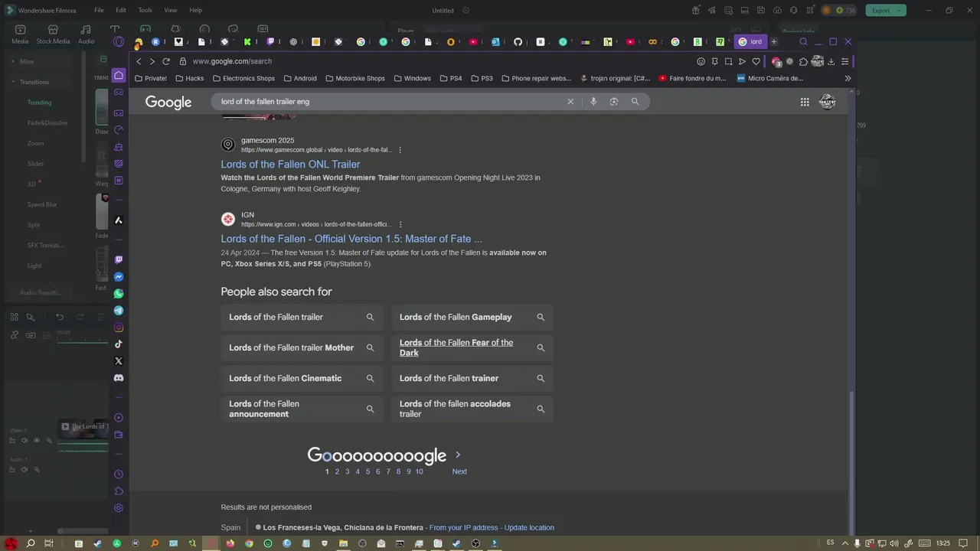Open browser extensions cube icon
The width and height of the screenshot is (980, 551).
click(803, 62)
